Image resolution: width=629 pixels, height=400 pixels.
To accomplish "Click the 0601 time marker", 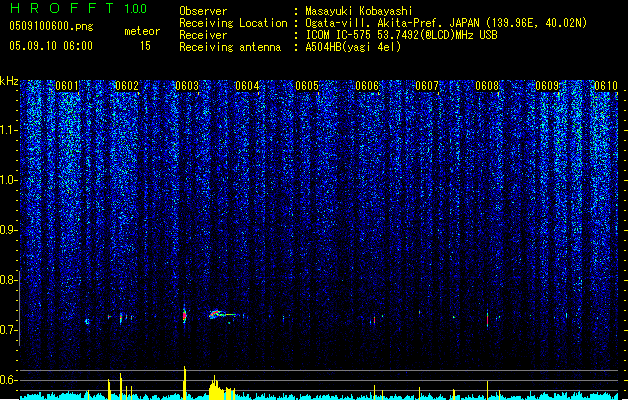I will pyautogui.click(x=67, y=86).
